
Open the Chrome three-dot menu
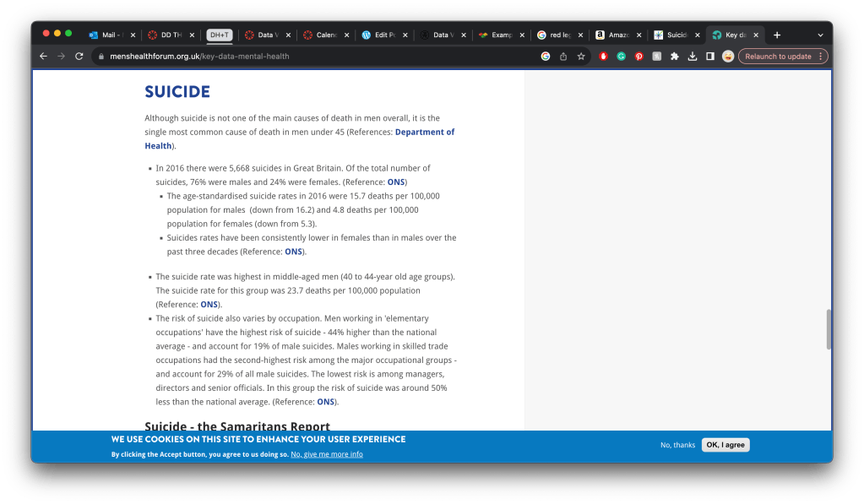[820, 57]
